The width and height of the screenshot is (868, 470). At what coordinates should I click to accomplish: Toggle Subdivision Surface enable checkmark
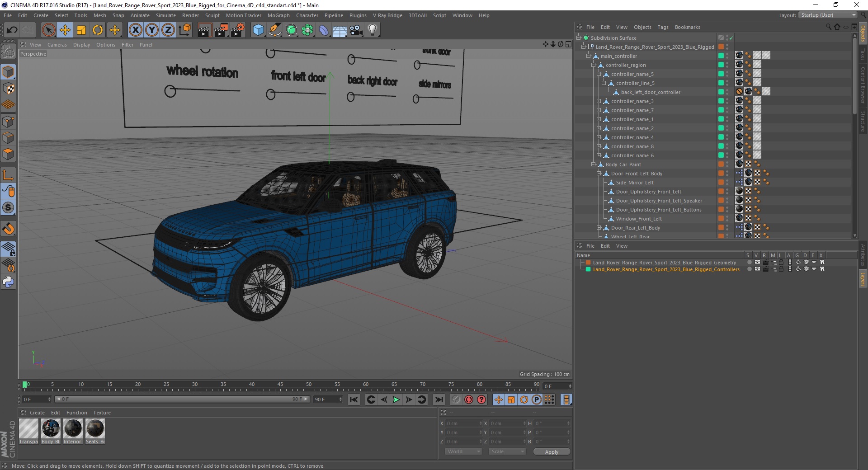pos(731,38)
